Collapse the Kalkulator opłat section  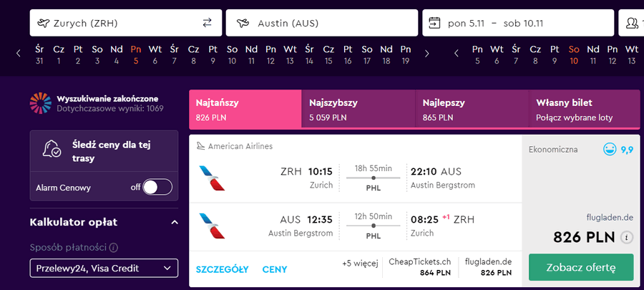(x=175, y=223)
